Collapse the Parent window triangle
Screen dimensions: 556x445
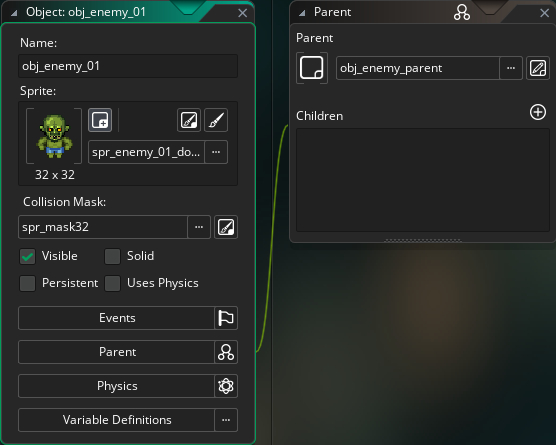tap(302, 13)
